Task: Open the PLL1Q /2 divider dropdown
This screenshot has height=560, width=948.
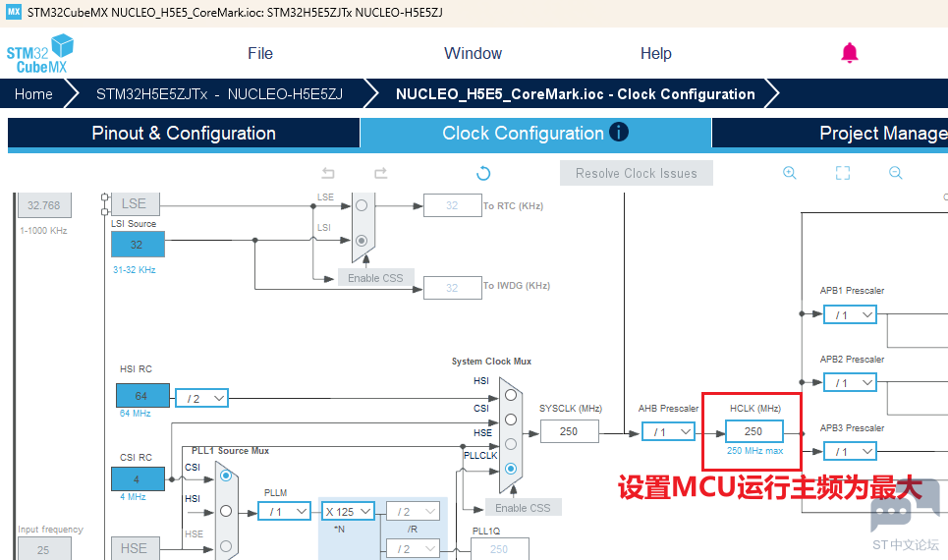Action: (x=413, y=548)
